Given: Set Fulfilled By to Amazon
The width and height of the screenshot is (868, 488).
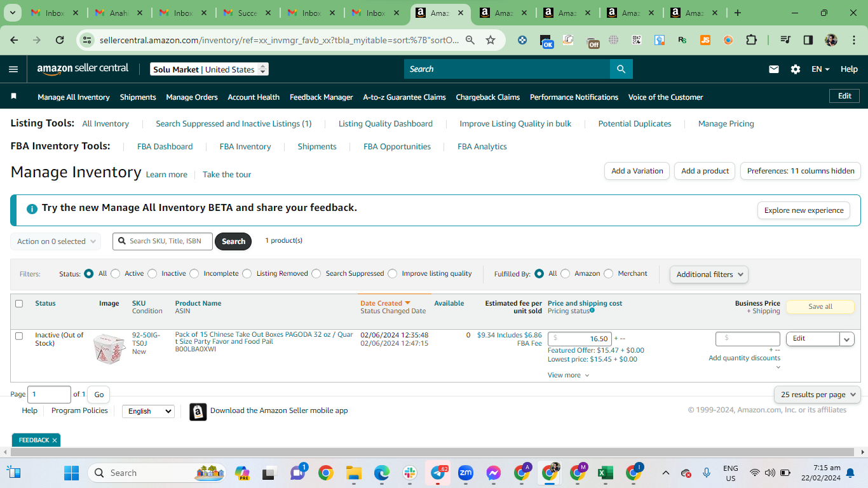Looking at the screenshot, I should [x=566, y=274].
